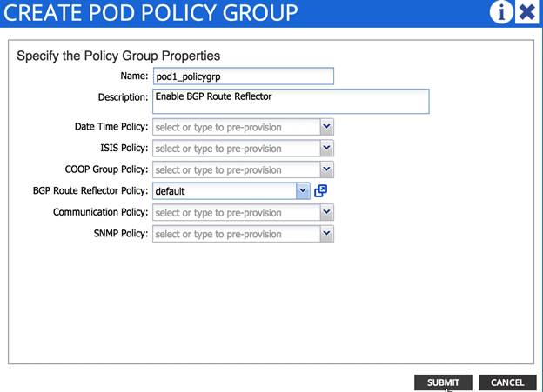Expand the Communication Policy dropdown arrow
This screenshot has width=543, height=392.
click(326, 212)
